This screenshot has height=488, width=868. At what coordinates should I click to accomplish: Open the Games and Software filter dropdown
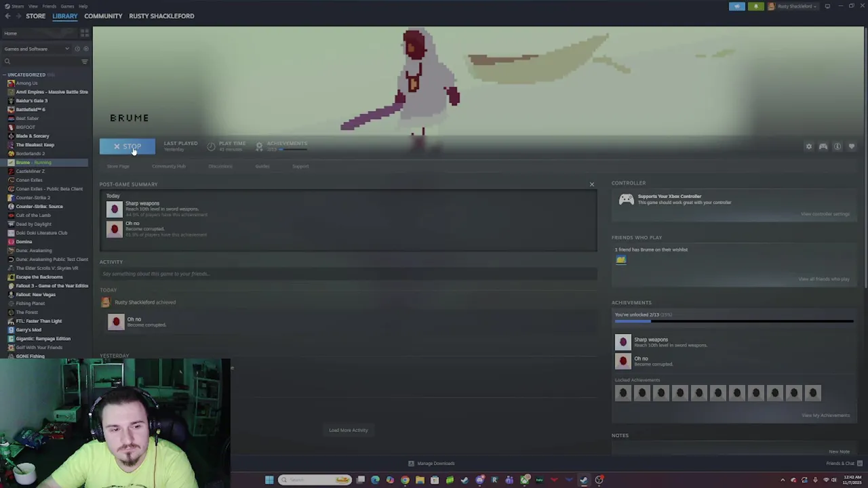pyautogui.click(x=37, y=49)
